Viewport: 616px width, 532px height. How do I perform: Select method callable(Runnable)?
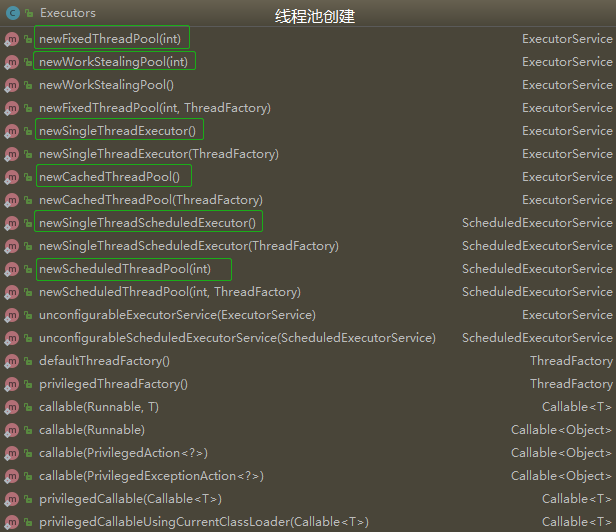click(x=92, y=429)
